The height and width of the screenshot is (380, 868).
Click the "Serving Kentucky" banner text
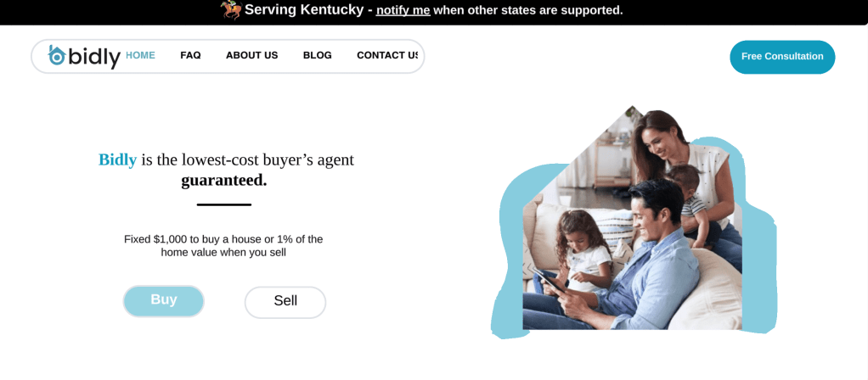click(304, 10)
